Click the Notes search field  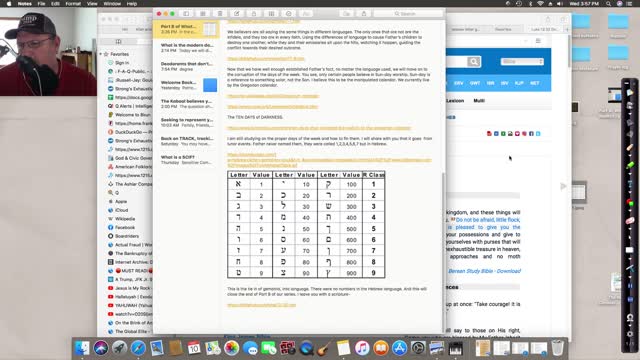coord(408,13)
